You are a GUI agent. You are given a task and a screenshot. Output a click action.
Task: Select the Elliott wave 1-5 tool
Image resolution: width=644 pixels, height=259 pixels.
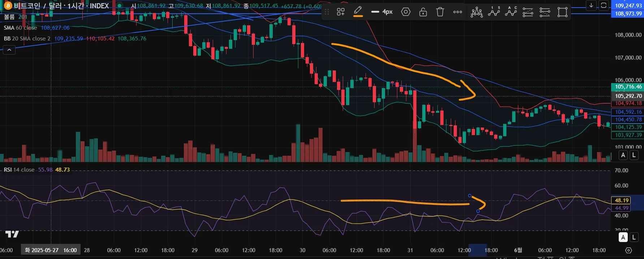pyautogui.click(x=494, y=12)
